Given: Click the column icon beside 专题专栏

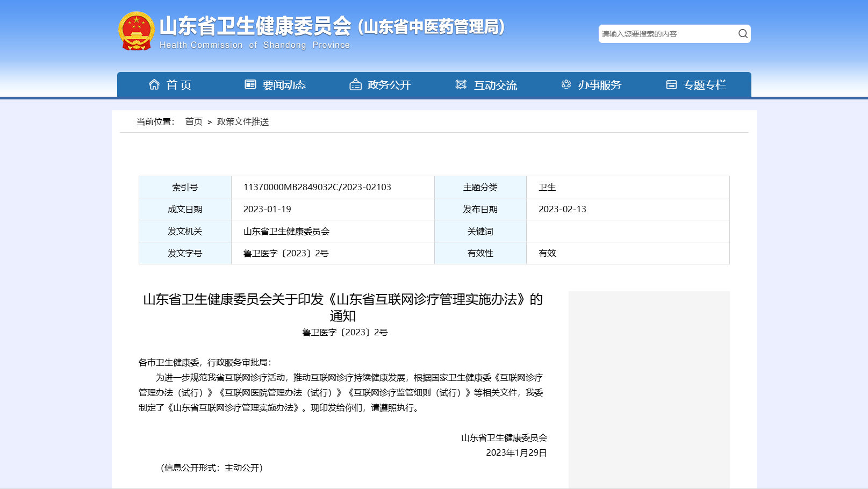Looking at the screenshot, I should [671, 85].
